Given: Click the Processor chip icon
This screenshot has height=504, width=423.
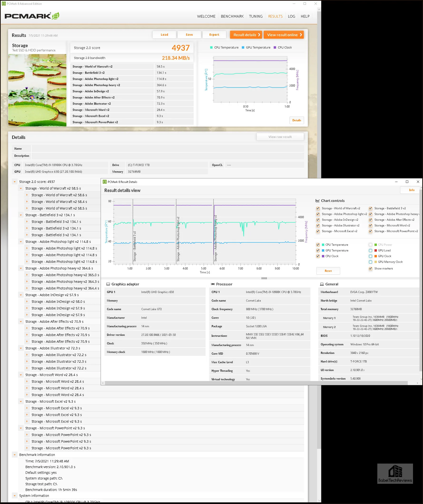Looking at the screenshot, I should pyautogui.click(x=213, y=284).
